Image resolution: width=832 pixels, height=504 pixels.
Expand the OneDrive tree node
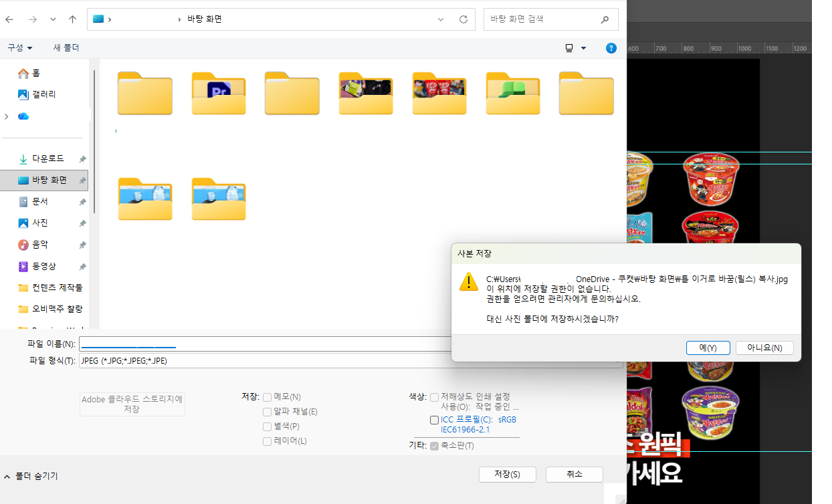7,116
